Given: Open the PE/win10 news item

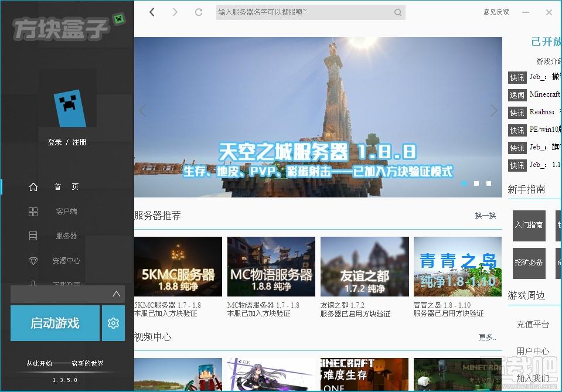Looking at the screenshot, I should tap(545, 129).
